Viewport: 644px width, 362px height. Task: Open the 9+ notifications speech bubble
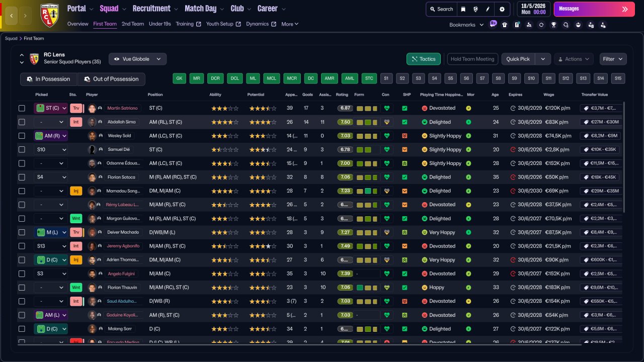tap(493, 23)
